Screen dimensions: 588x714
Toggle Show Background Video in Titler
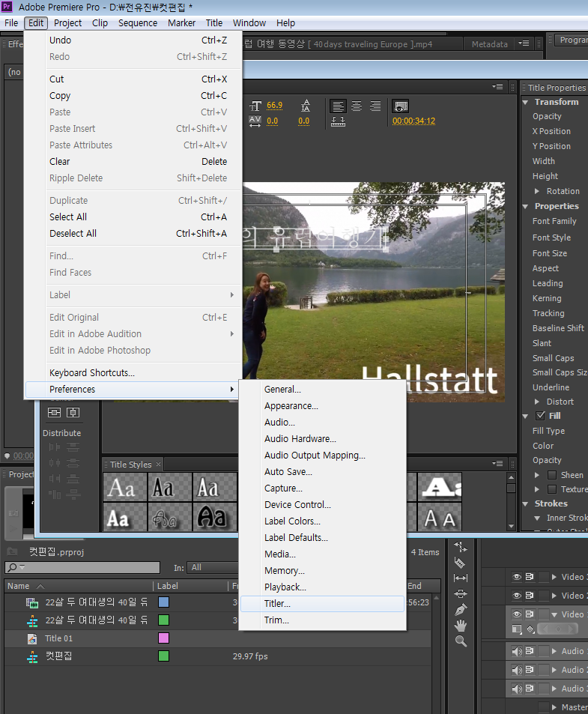coord(401,106)
